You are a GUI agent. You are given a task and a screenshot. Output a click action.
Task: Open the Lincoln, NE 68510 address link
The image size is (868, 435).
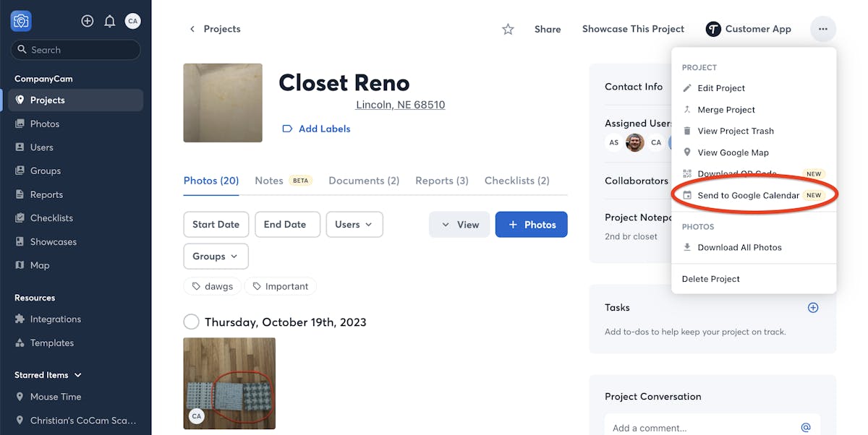click(400, 105)
